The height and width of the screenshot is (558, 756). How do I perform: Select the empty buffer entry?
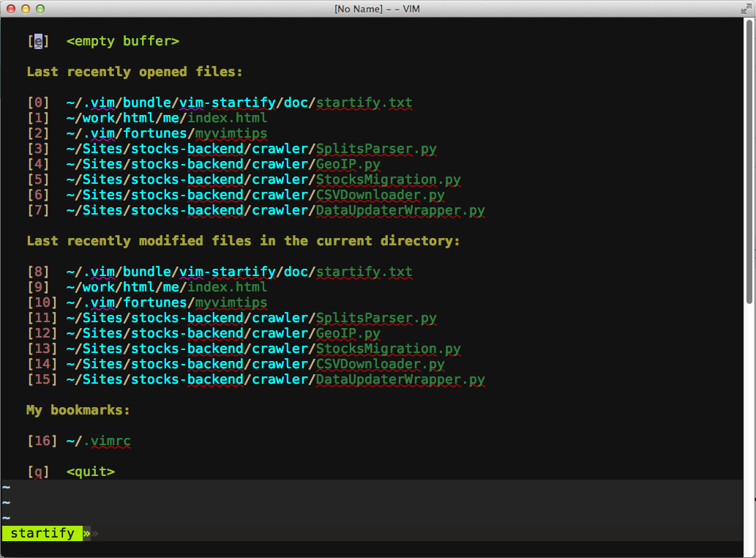[x=122, y=41]
